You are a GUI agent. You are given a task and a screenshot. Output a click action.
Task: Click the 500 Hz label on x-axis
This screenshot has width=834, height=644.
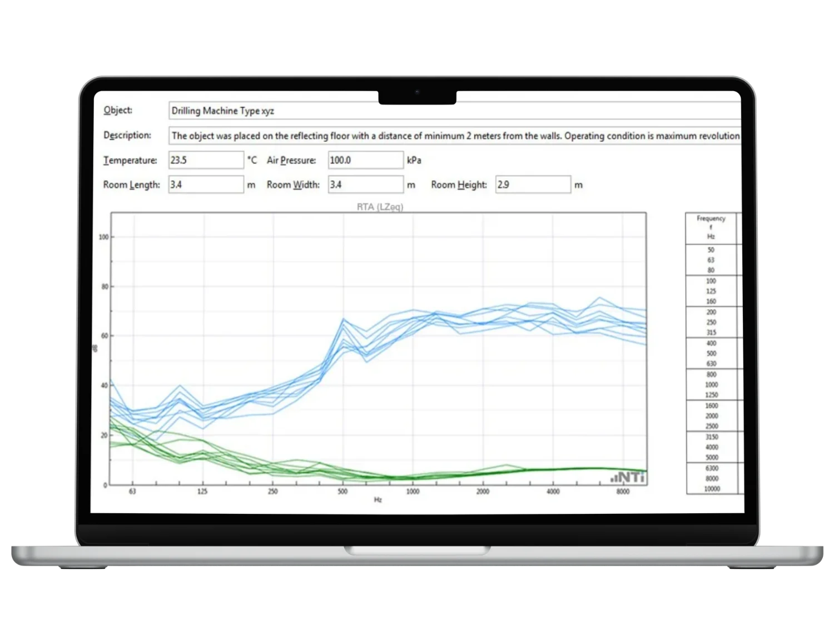coord(342,492)
